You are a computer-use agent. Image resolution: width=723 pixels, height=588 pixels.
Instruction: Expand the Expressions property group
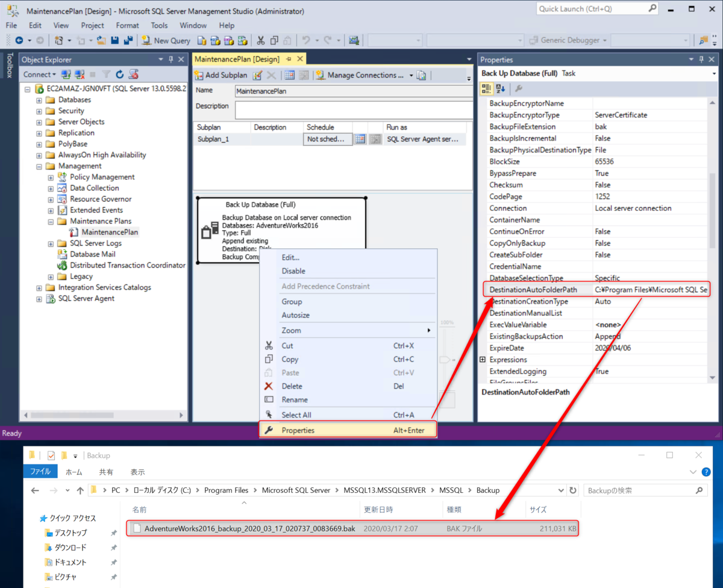483,360
